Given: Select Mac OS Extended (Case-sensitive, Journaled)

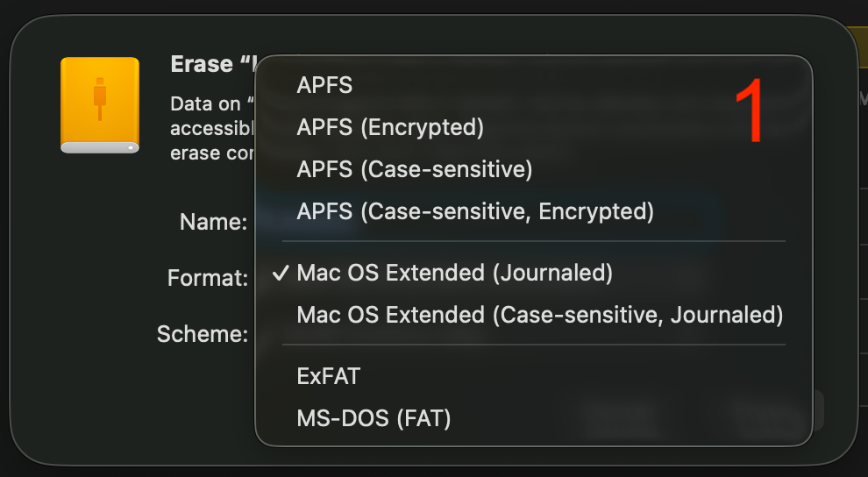Looking at the screenshot, I should point(539,315).
